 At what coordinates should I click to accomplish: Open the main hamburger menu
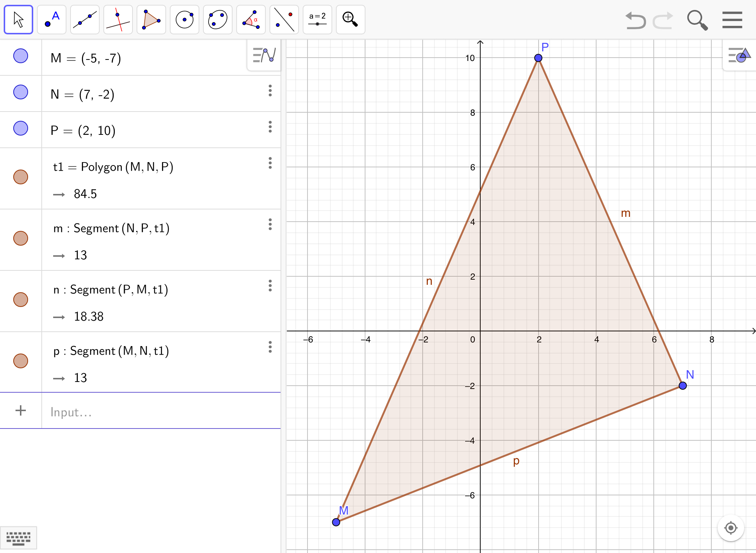732,20
